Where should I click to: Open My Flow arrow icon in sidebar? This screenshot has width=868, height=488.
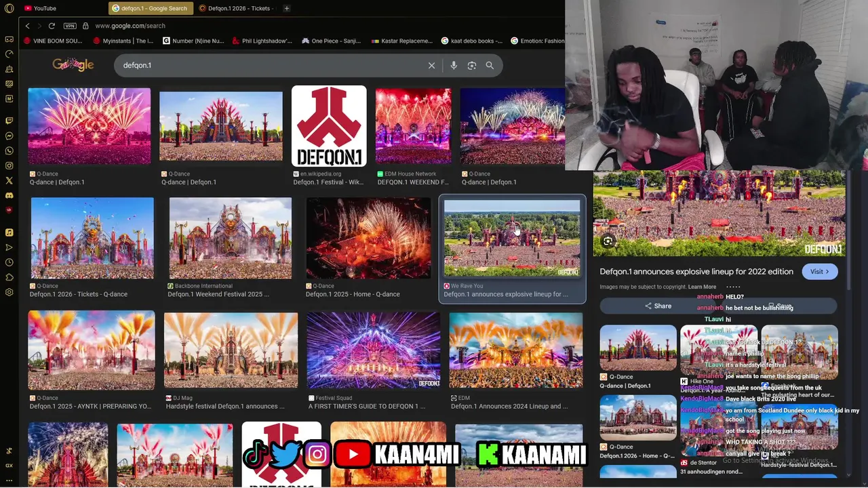tap(9, 247)
